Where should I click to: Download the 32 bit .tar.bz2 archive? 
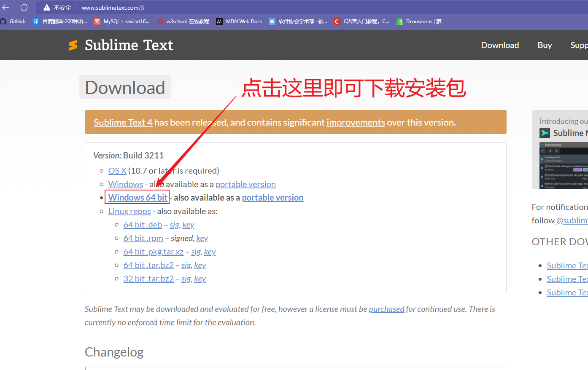tap(148, 279)
